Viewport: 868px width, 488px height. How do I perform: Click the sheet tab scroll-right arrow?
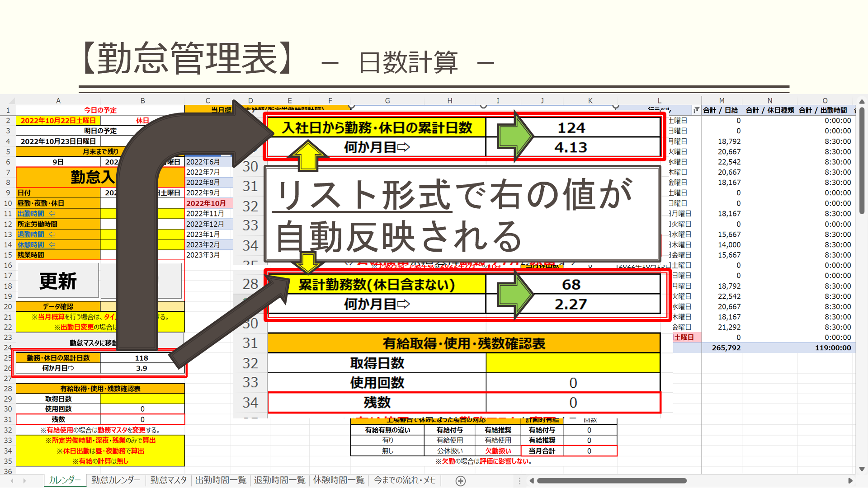pyautogui.click(x=24, y=481)
